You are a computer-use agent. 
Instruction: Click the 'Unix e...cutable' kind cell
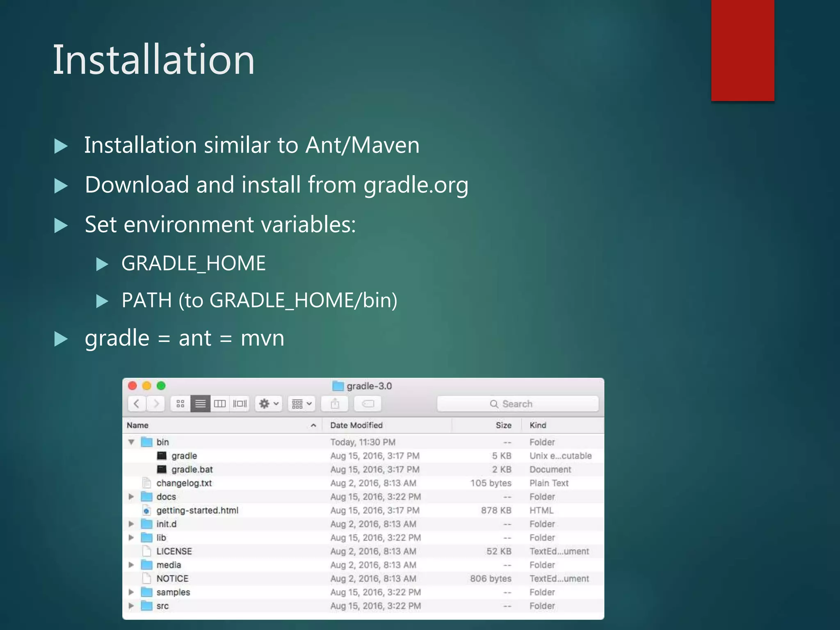pyautogui.click(x=561, y=456)
